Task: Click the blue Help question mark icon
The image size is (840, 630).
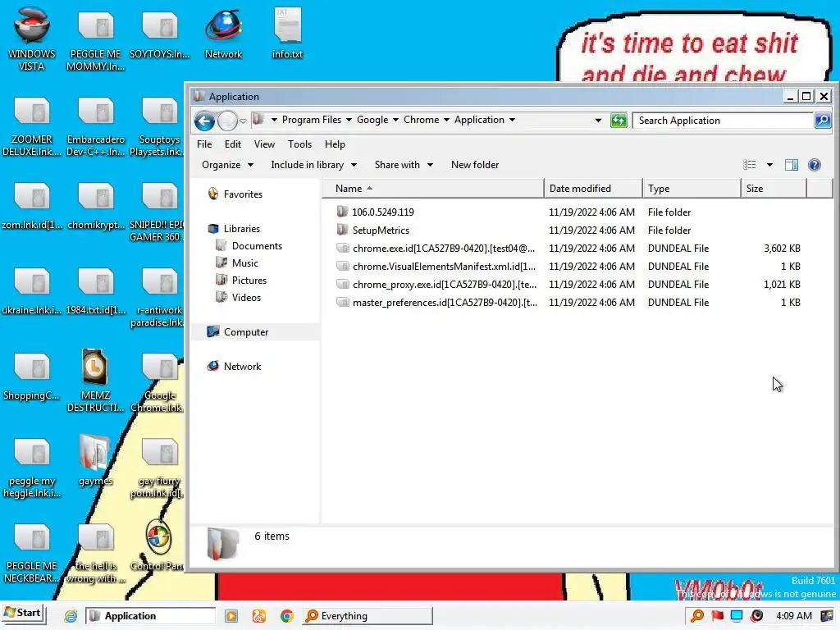Action: point(815,165)
